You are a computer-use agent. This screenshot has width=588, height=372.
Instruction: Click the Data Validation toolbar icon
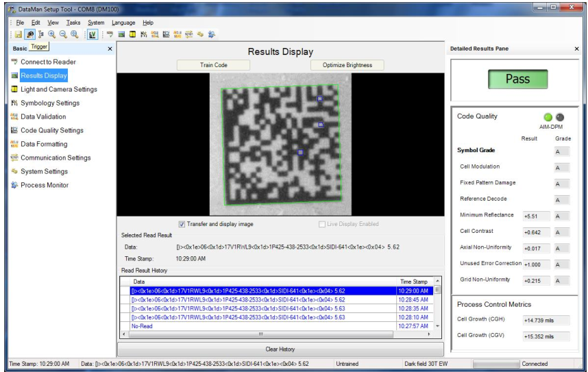(x=155, y=34)
